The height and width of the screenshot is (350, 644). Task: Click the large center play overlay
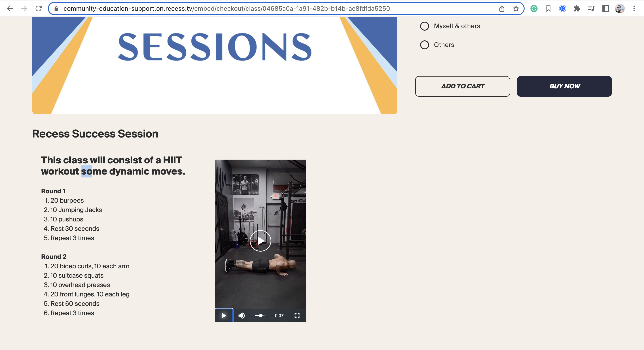click(x=260, y=241)
